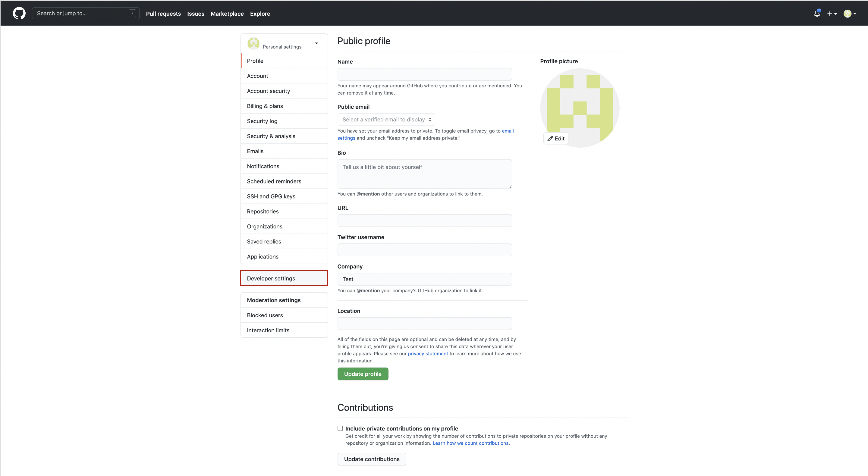
Task: Open Applications settings
Action: [284, 256]
